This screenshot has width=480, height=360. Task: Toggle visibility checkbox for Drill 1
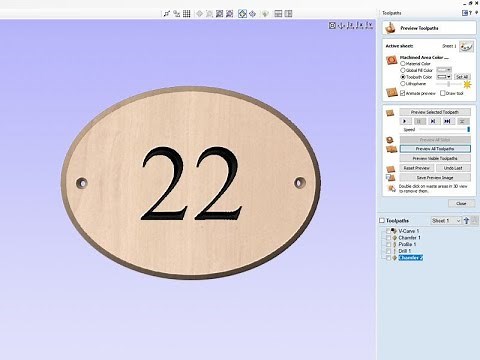pos(388,251)
